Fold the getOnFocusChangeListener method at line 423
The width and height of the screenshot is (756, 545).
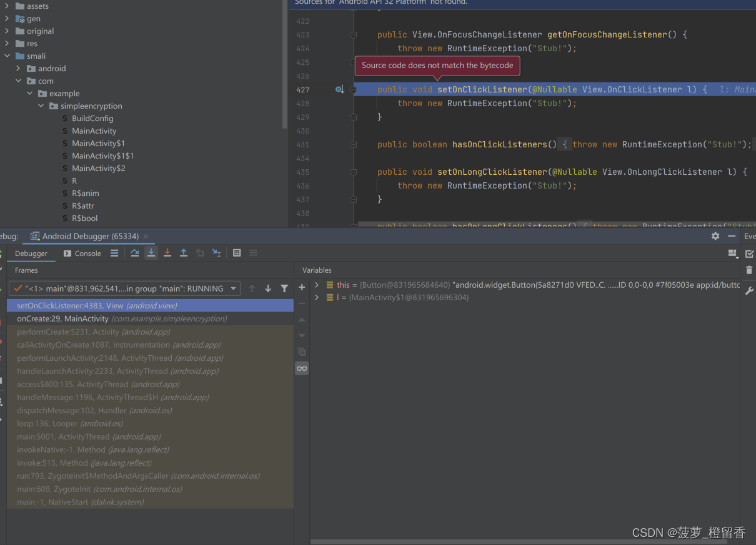point(354,35)
